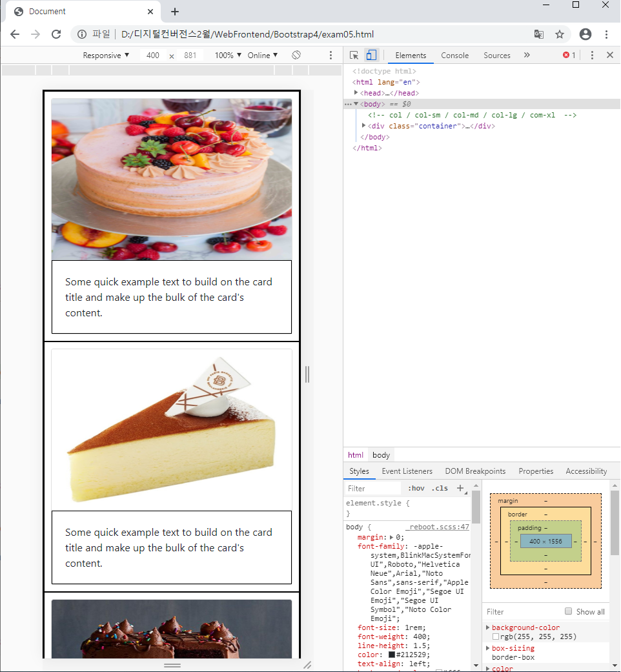This screenshot has height=672, width=621.
Task: Switch to the Sources tab
Action: 496,56
